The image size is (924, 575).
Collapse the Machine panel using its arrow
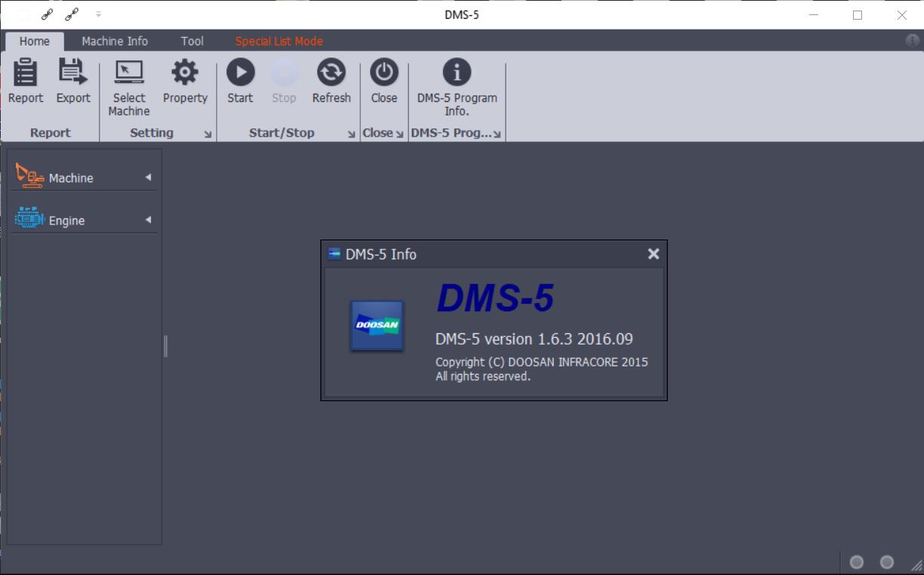[150, 177]
